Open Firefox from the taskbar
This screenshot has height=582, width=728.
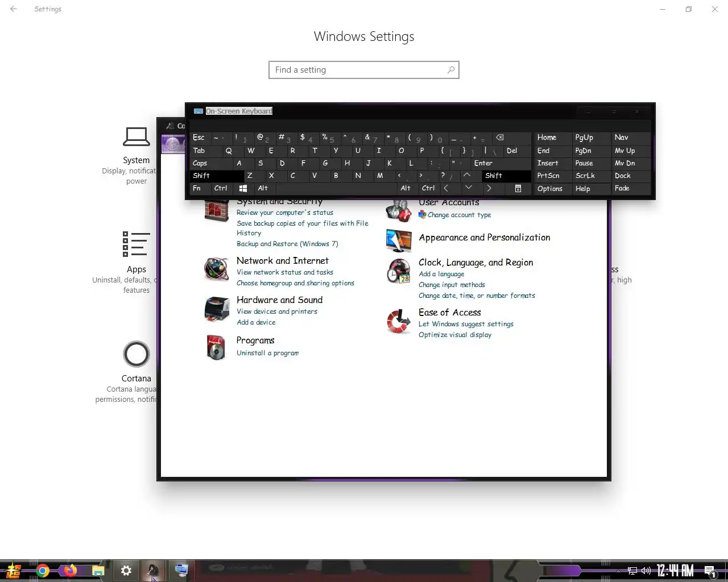coord(71,570)
